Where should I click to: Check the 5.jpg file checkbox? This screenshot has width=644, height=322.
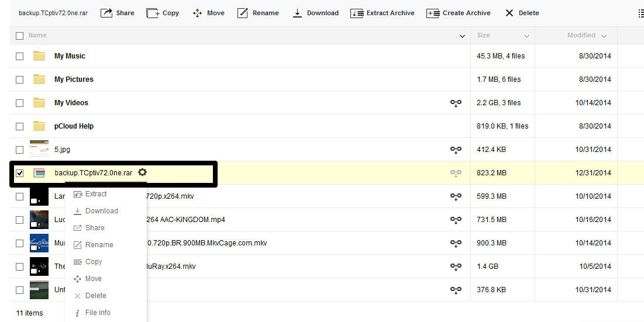[x=20, y=150]
